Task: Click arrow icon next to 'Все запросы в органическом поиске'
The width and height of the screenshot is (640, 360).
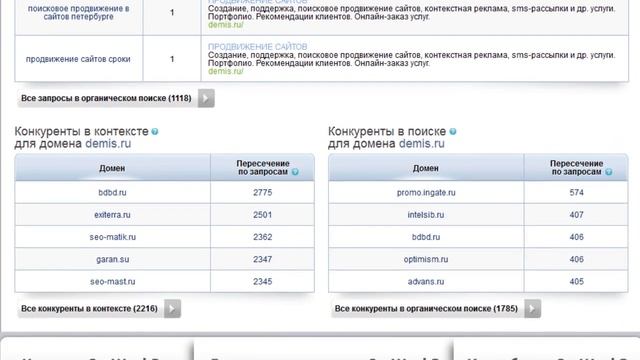Action: pyautogui.click(x=206, y=98)
